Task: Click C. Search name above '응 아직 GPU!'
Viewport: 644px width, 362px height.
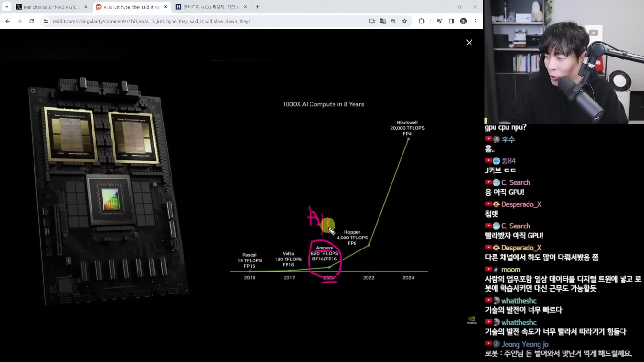Action: pyautogui.click(x=516, y=182)
